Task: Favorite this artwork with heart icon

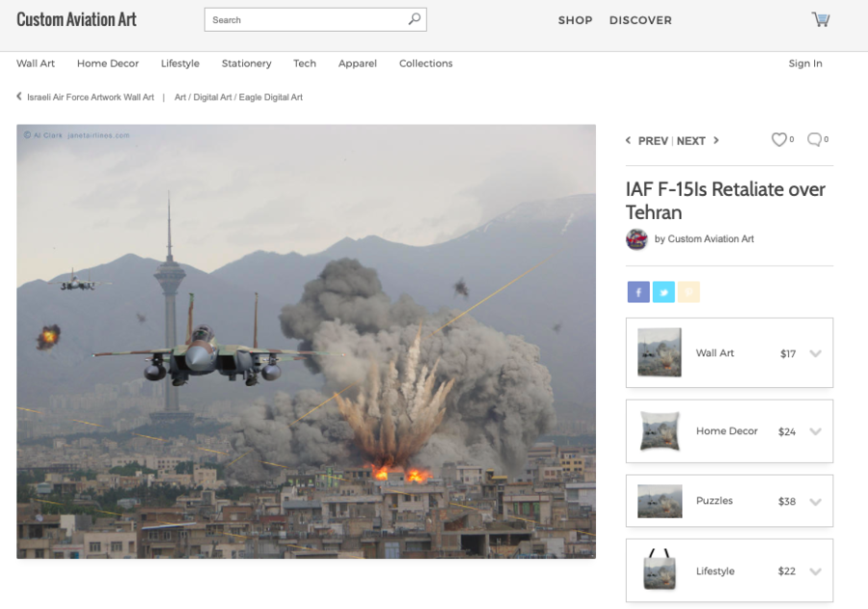Action: (779, 140)
